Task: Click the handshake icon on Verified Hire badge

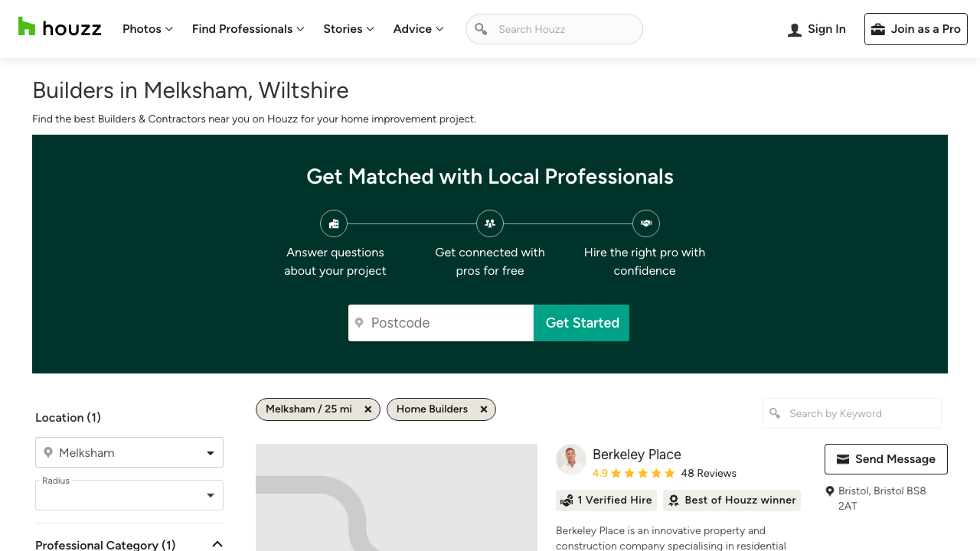Action: [x=567, y=500]
